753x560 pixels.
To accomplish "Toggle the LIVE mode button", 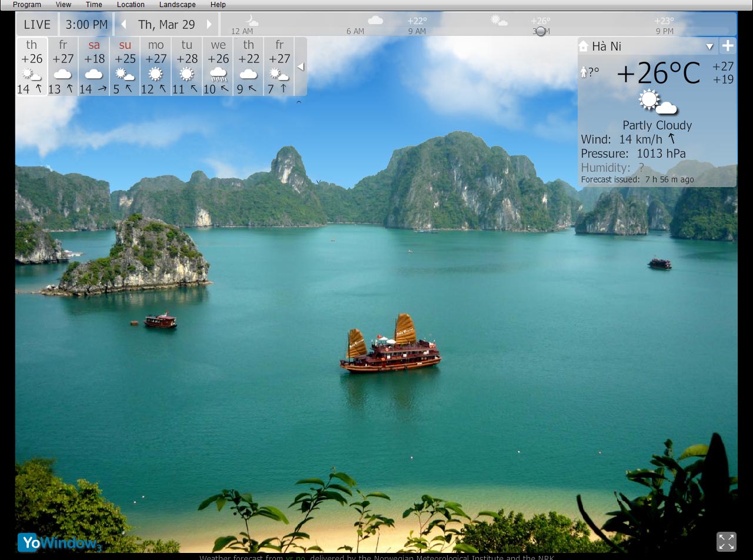I will (37, 25).
